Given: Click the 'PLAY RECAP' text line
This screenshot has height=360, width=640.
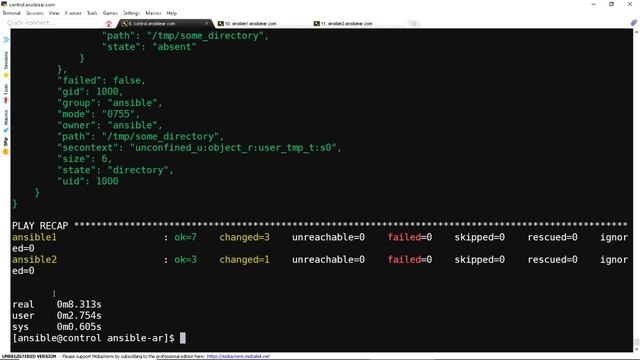Looking at the screenshot, I should point(320,226).
